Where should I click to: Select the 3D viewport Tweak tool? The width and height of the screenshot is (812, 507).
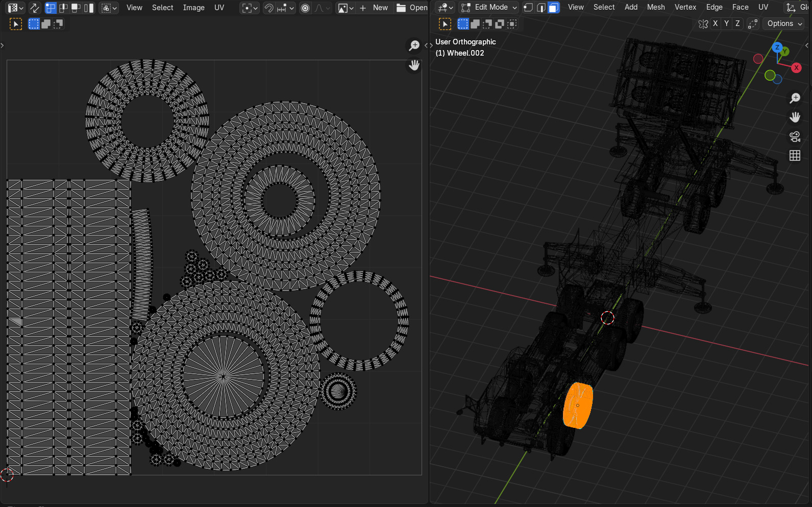(445, 24)
